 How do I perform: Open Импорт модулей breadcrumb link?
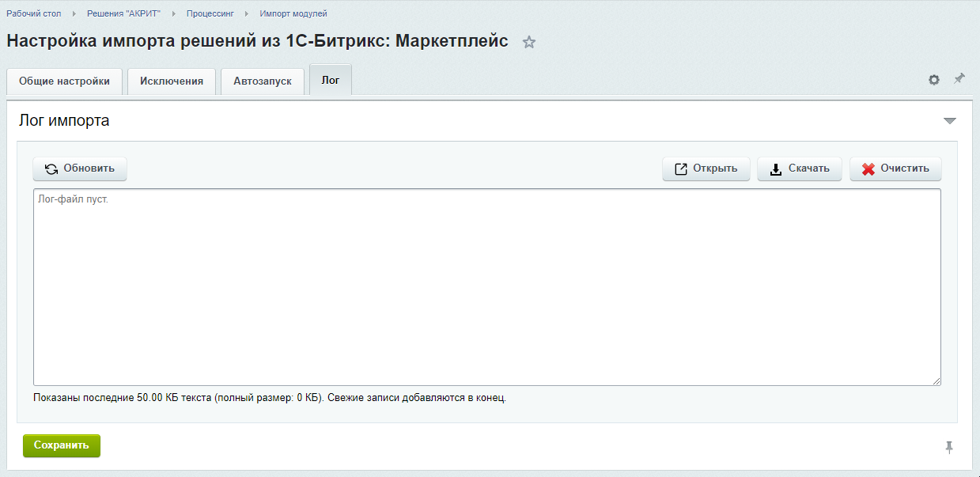293,13
